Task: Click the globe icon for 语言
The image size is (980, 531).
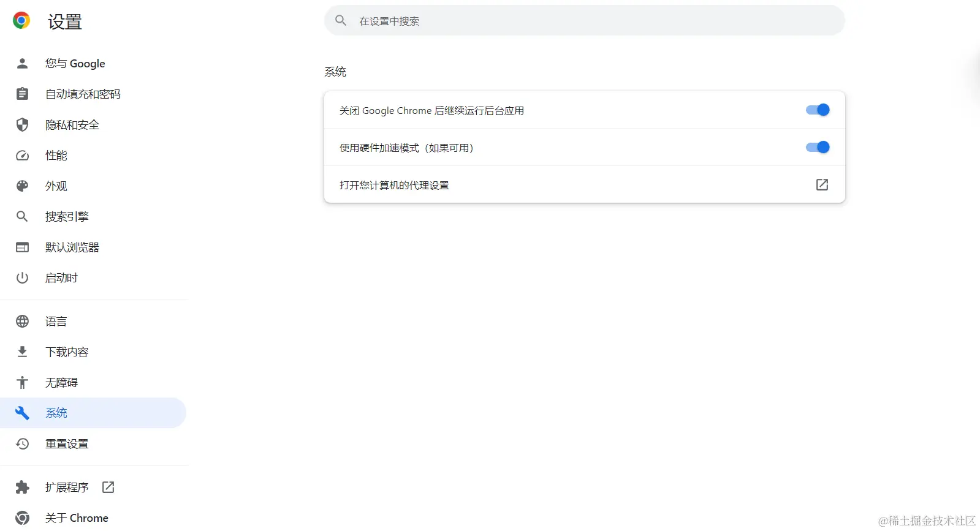Action: coord(22,321)
